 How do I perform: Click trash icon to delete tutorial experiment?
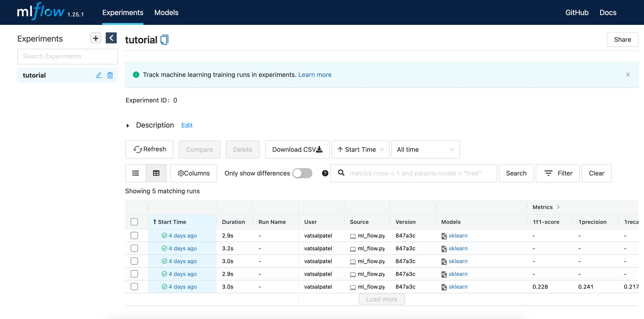[110, 75]
